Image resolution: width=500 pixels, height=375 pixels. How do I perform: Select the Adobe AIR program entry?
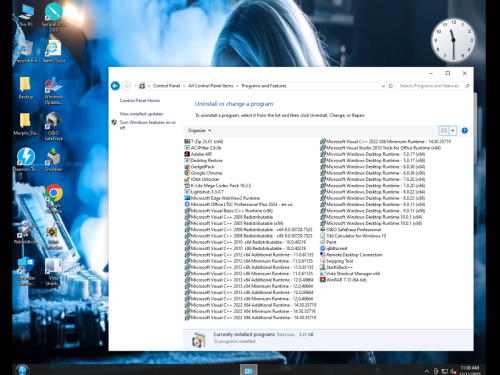coord(198,154)
